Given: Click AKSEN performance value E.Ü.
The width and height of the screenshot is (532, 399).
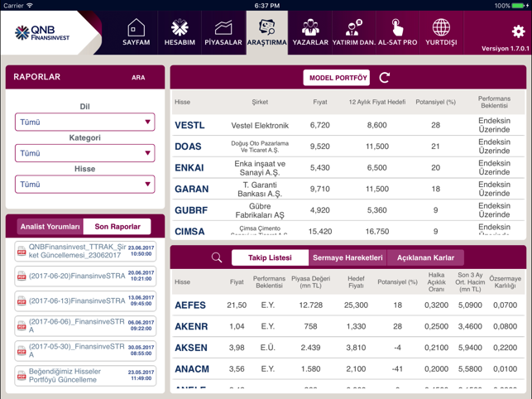Looking at the screenshot, I should click(268, 348).
